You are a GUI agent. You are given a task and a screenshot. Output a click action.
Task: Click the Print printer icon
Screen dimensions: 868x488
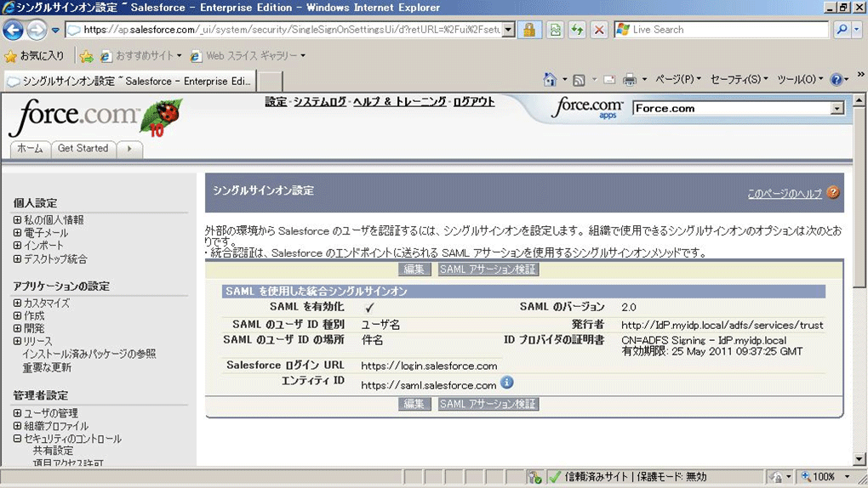630,80
